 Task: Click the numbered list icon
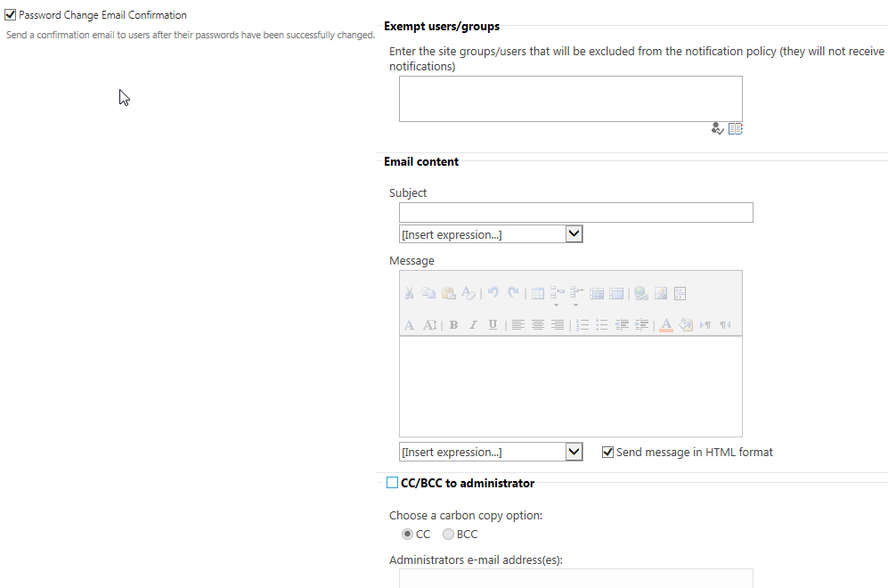[x=582, y=325]
